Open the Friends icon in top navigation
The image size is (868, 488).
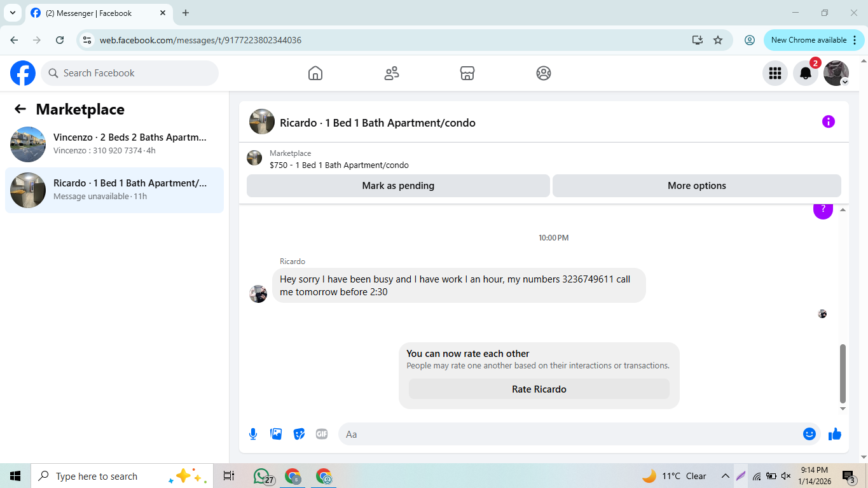tap(392, 73)
